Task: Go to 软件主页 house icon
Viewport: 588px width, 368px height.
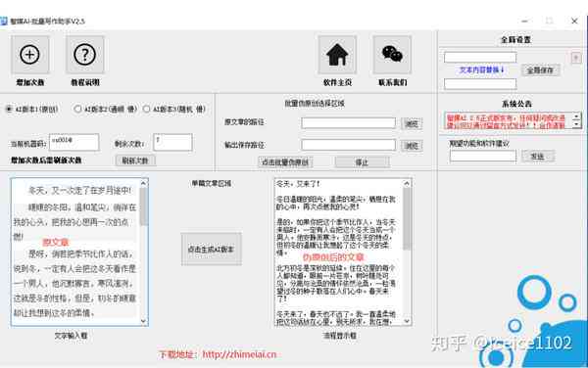Action: pyautogui.click(x=337, y=55)
